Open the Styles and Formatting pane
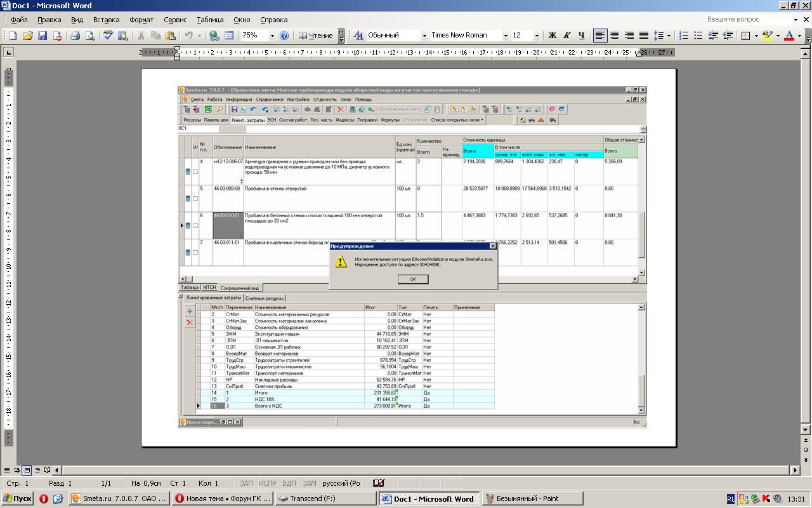 tap(358, 36)
